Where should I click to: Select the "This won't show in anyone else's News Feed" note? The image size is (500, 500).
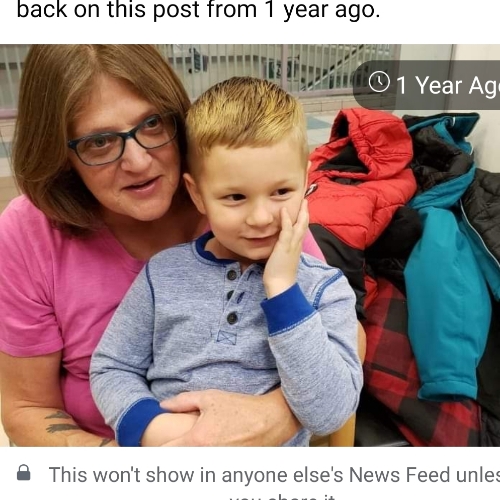(274, 475)
